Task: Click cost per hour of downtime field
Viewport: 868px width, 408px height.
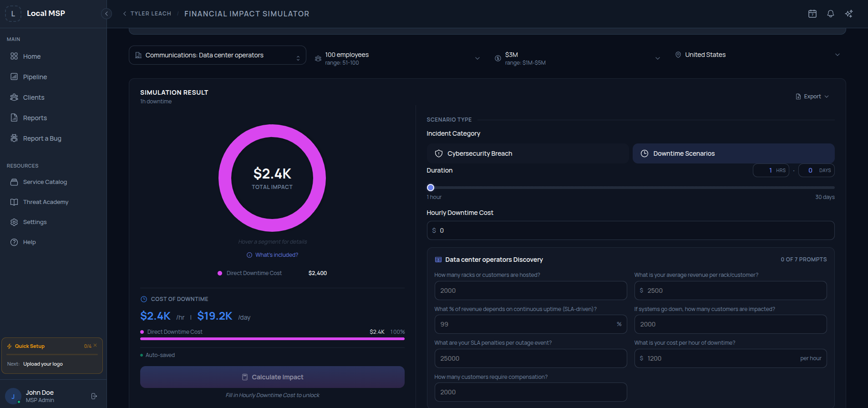Action: [731, 358]
